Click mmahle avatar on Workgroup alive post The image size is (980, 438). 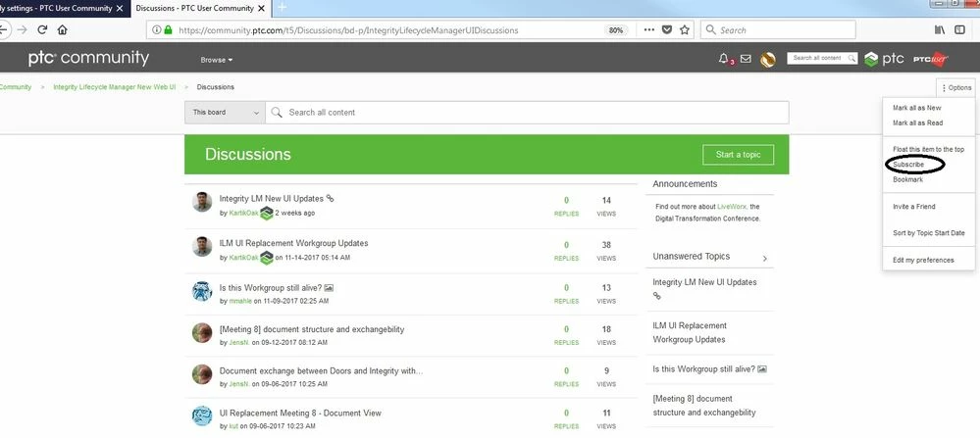[x=202, y=291]
